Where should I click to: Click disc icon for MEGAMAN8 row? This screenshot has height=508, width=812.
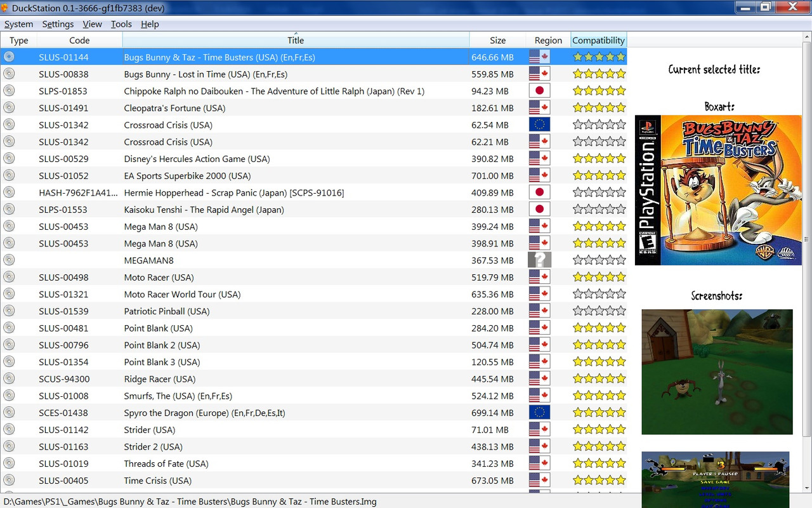point(9,260)
